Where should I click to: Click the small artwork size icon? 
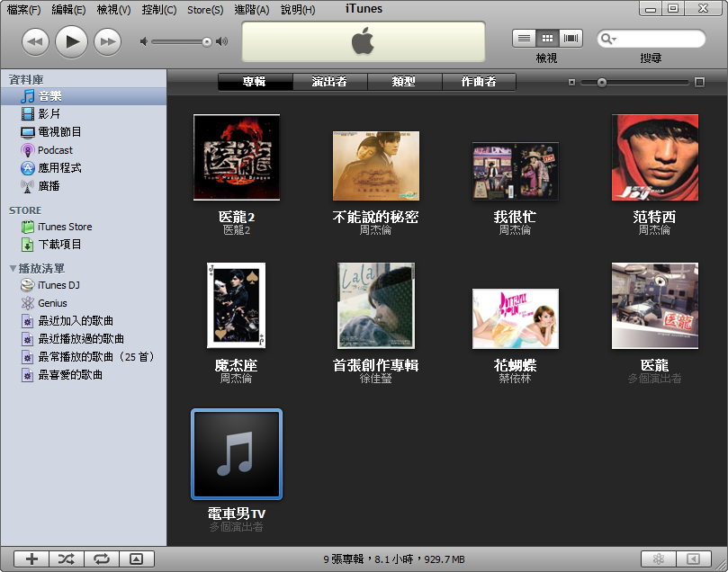pos(571,82)
